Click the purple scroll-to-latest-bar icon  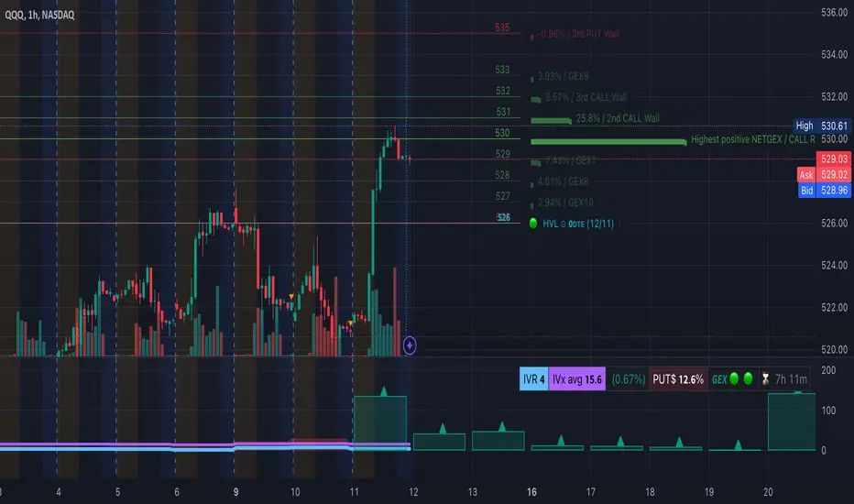[x=410, y=345]
